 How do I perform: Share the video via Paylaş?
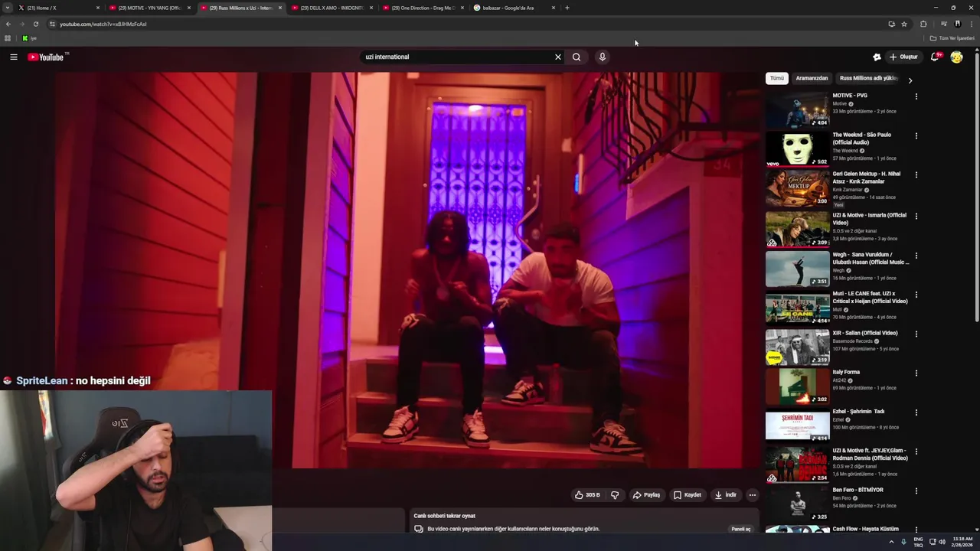pos(646,495)
